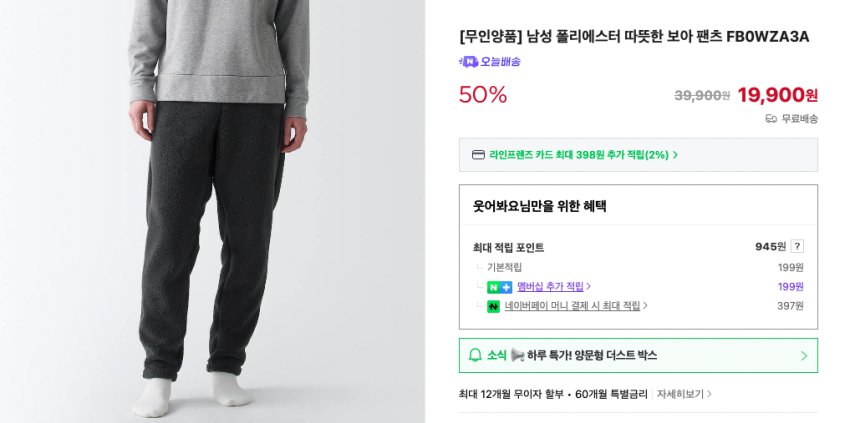The width and height of the screenshot is (850, 423).
Task: Click the N+ membership badge icon
Action: pos(499,287)
